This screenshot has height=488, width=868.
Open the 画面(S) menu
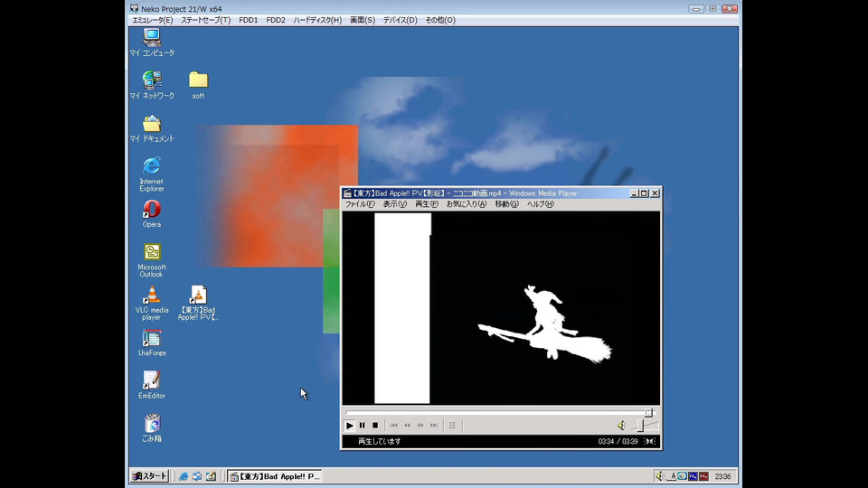coord(363,20)
